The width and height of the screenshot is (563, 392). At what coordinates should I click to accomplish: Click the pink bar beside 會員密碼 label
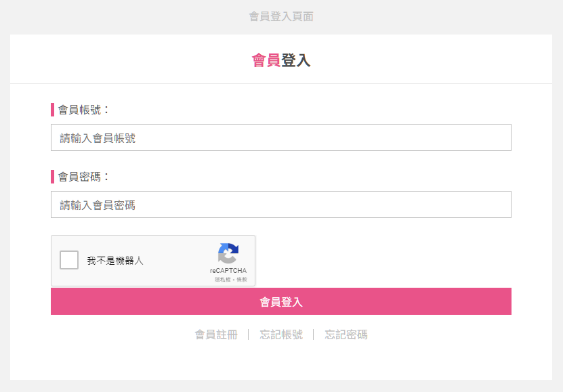[52, 177]
